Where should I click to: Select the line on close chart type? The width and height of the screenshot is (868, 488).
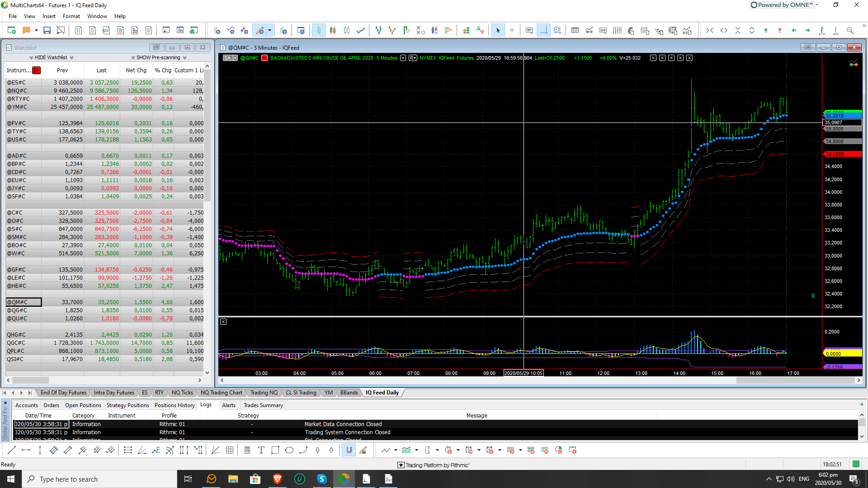pyautogui.click(x=361, y=30)
